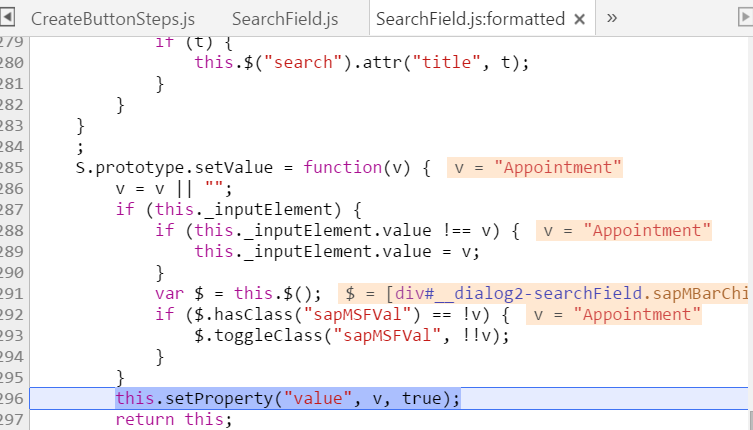Image resolution: width=753 pixels, height=430 pixels.
Task: Switch to the SearchField.js tab
Action: coord(285,19)
